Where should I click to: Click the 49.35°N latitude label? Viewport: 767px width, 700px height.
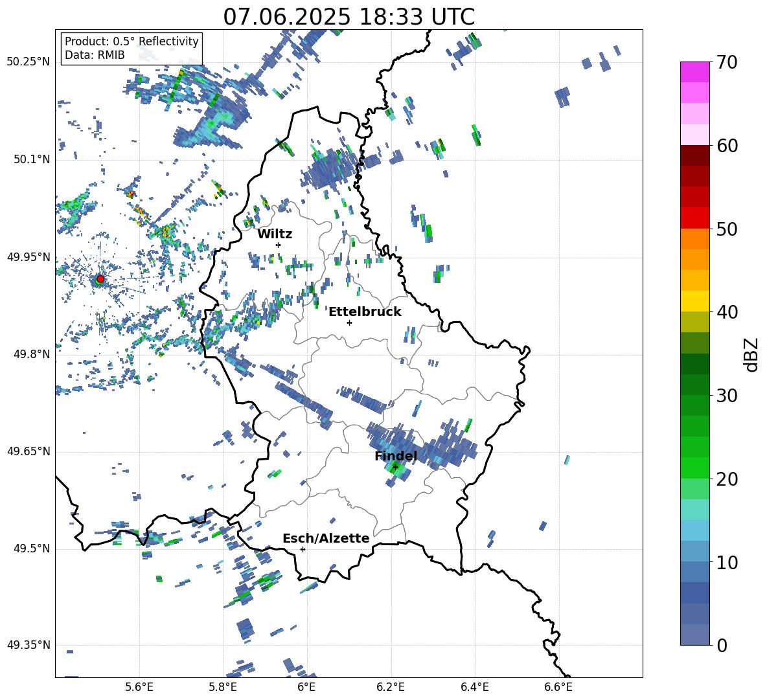(x=29, y=645)
